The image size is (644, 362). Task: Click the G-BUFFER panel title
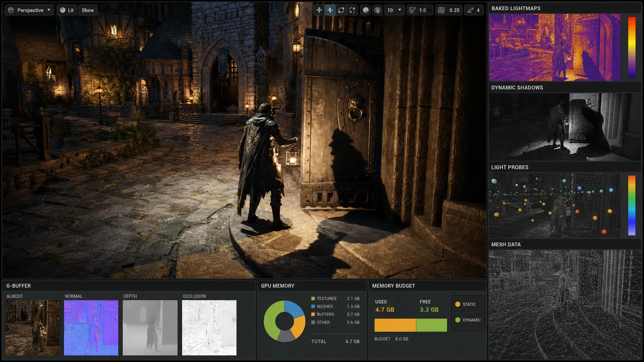click(x=18, y=286)
